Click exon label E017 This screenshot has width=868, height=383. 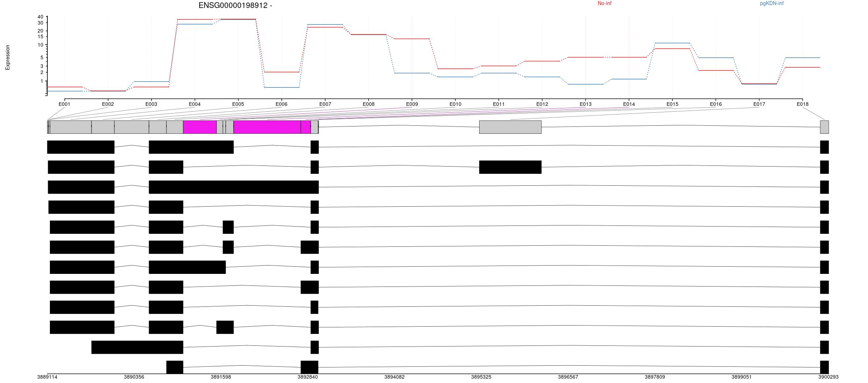[759, 104]
